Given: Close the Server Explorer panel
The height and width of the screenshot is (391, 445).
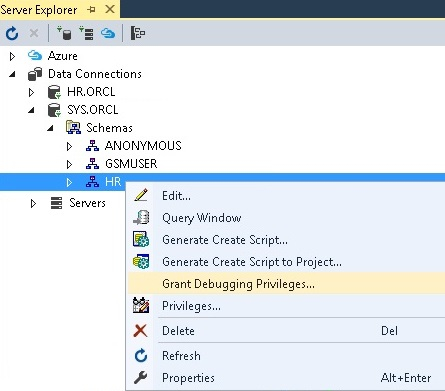Looking at the screenshot, I should pos(110,9).
